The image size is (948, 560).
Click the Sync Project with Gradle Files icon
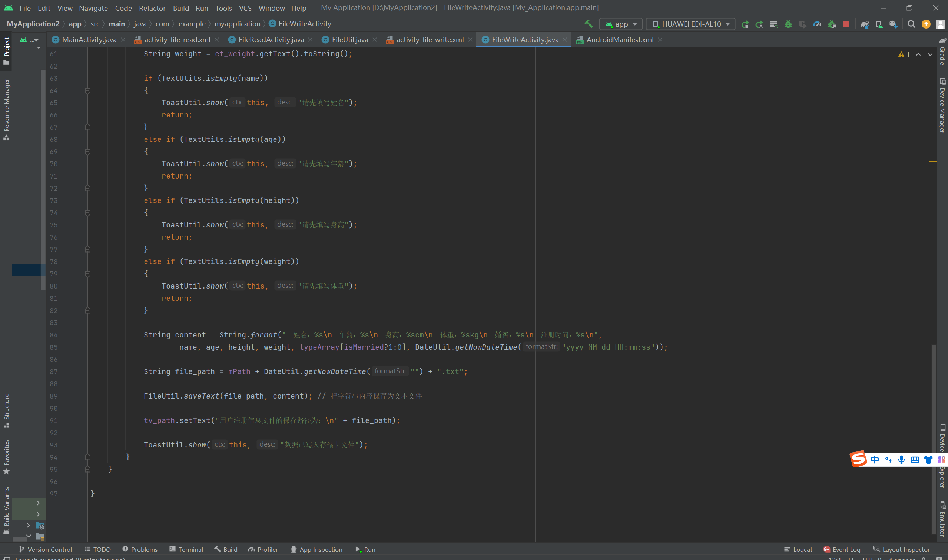[x=864, y=24]
